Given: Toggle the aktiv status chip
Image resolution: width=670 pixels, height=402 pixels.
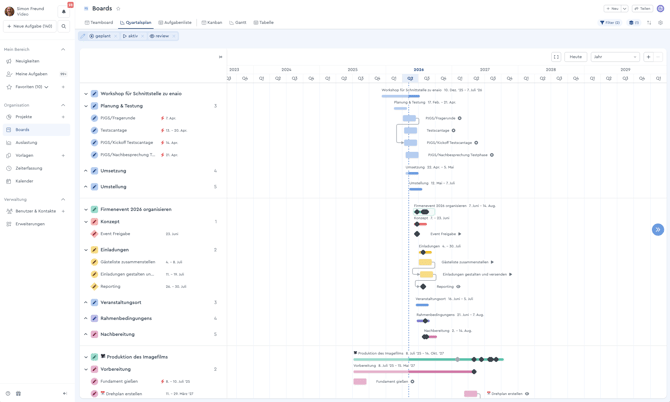Looking at the screenshot, I should (130, 36).
